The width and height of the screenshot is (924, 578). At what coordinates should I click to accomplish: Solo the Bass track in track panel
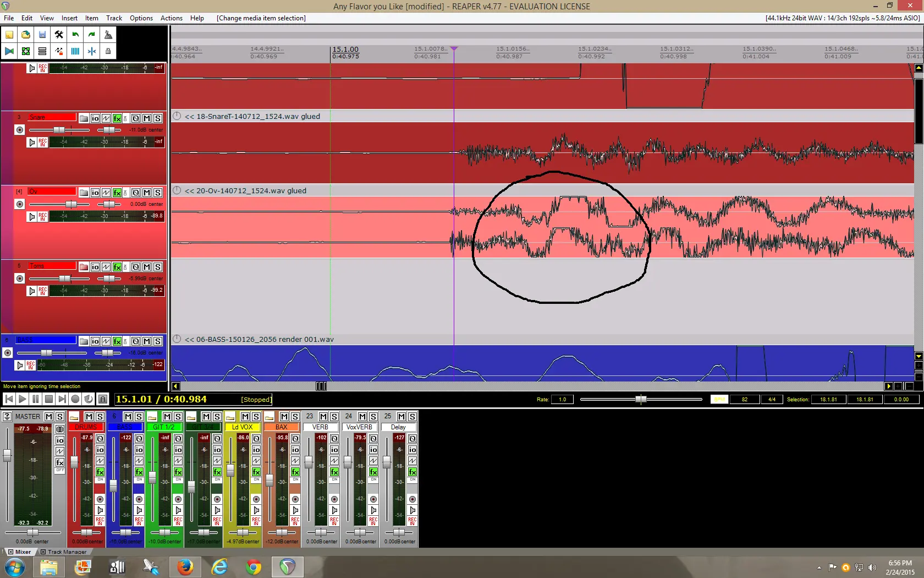pos(158,341)
